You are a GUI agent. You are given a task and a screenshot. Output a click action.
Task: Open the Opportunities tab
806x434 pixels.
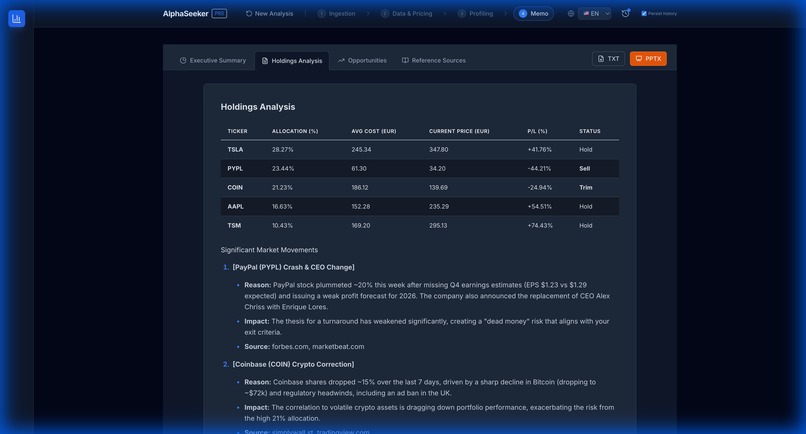tap(362, 61)
